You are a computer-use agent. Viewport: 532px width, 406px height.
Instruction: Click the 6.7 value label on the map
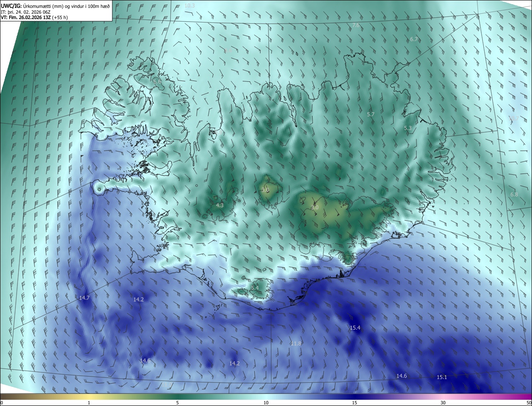[414, 39]
